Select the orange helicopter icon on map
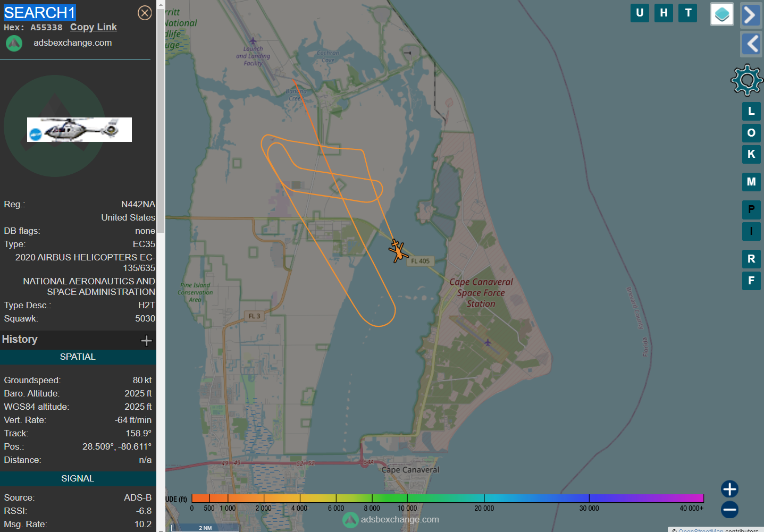This screenshot has width=764, height=532. [398, 251]
